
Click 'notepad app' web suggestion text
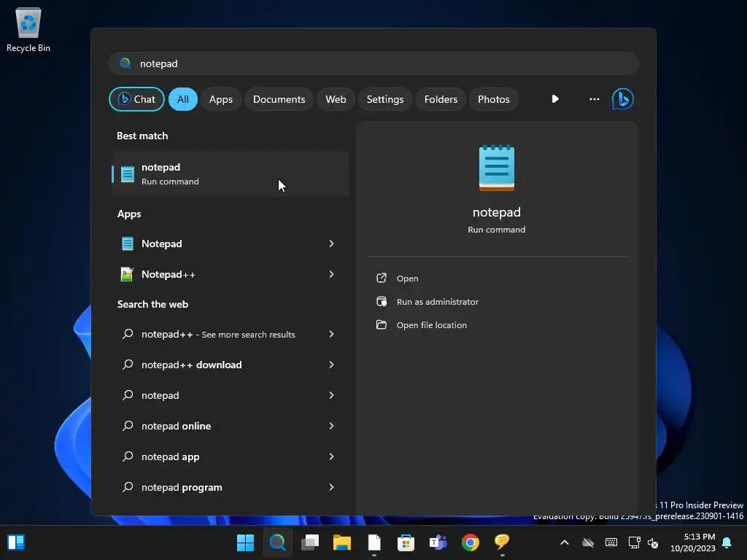[x=170, y=457]
